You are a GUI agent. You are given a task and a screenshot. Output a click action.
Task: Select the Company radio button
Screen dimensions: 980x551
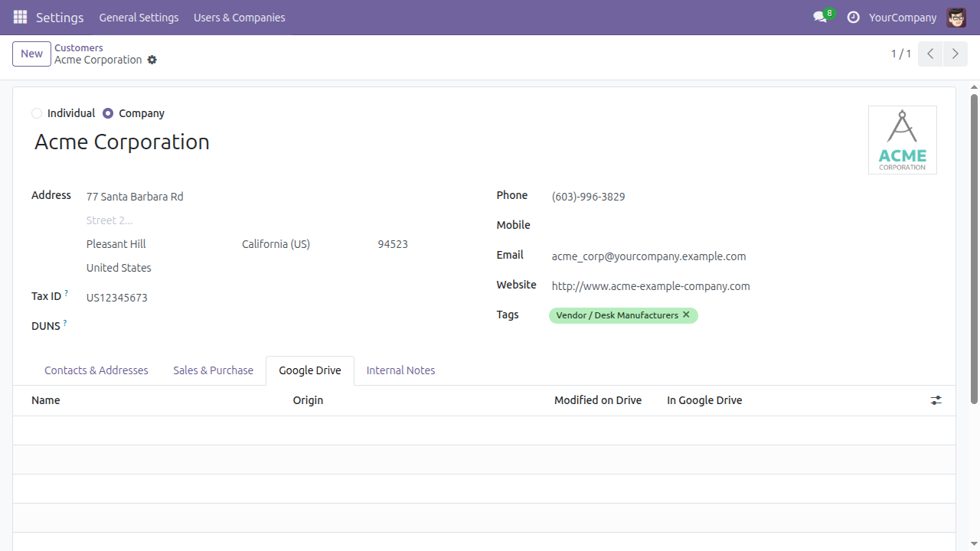click(108, 113)
